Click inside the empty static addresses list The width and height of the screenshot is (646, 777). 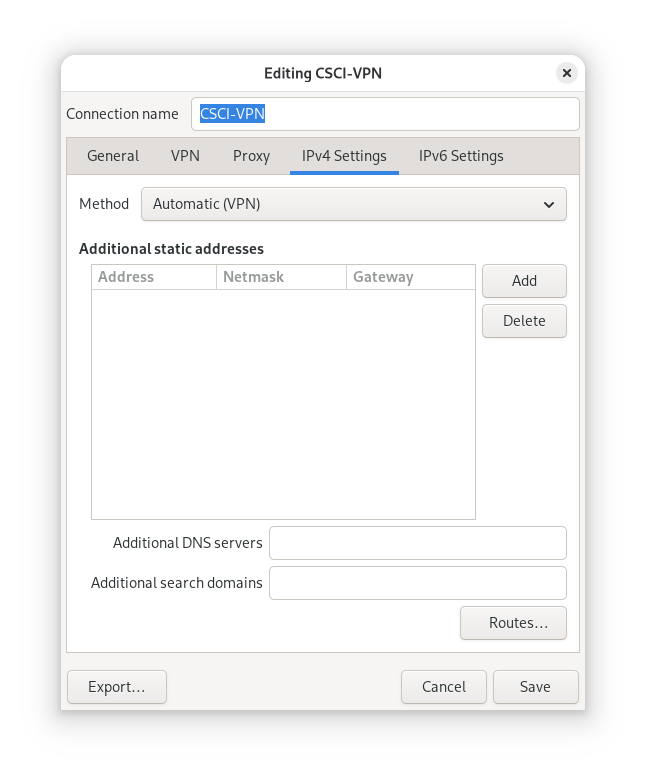point(283,404)
